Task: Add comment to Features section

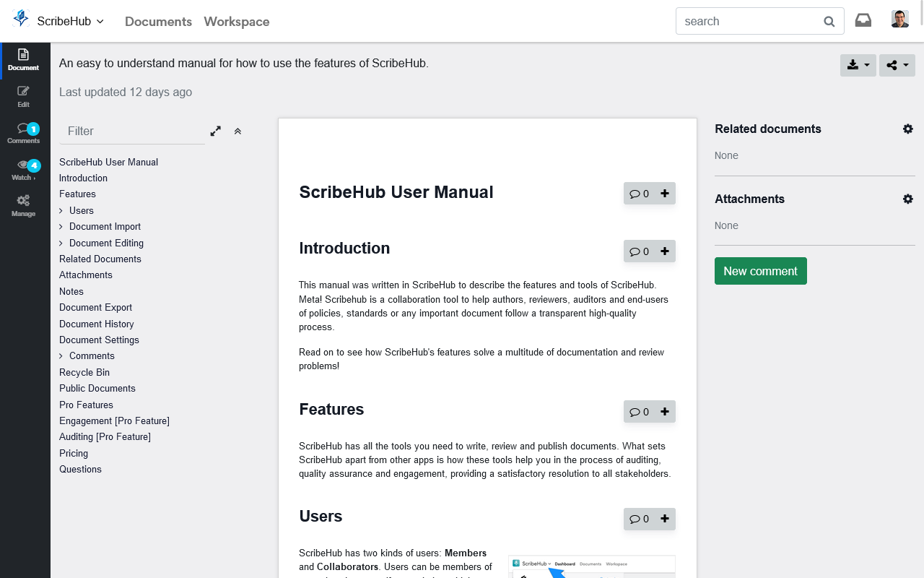Action: pos(665,412)
